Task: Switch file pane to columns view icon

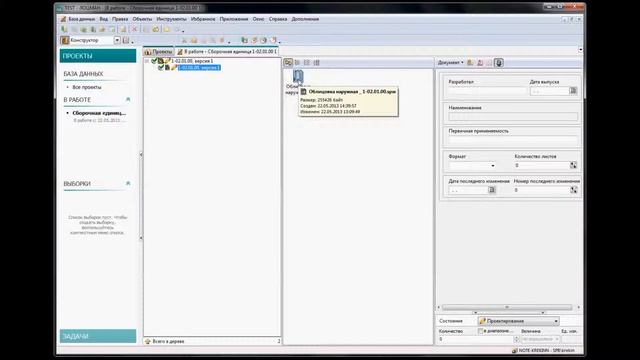Action: (x=307, y=62)
